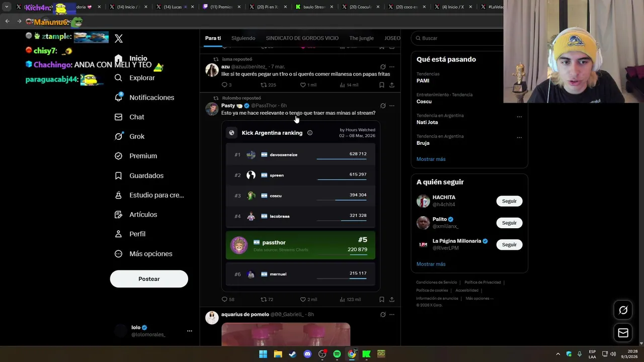This screenshot has height=362, width=644.
Task: Click Mostrar más under A quién seguir
Action: click(431, 264)
